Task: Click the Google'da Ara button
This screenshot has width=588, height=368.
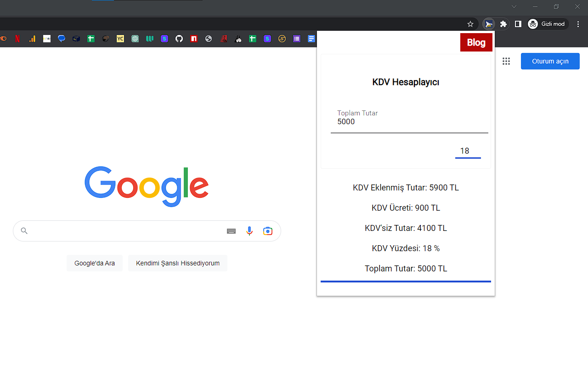Action: pyautogui.click(x=95, y=263)
